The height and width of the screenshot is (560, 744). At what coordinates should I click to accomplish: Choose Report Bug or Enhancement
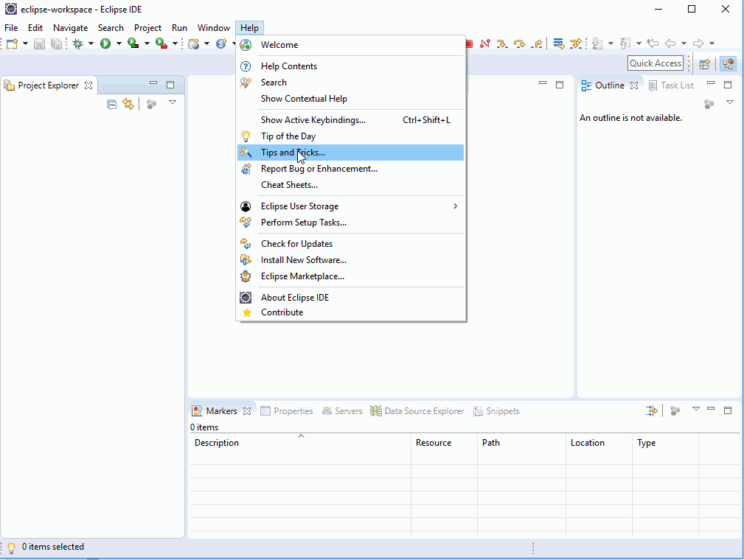[351, 169]
